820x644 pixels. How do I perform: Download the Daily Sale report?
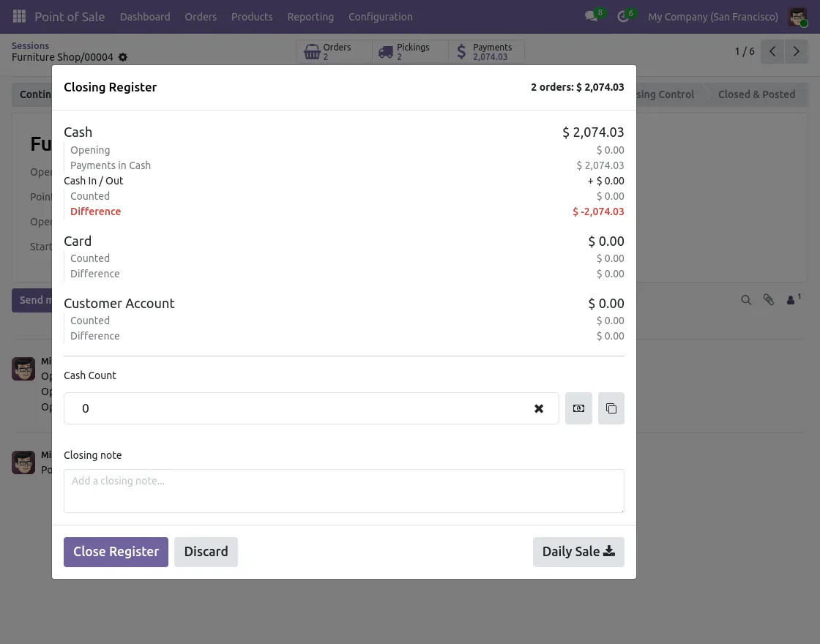(x=578, y=552)
